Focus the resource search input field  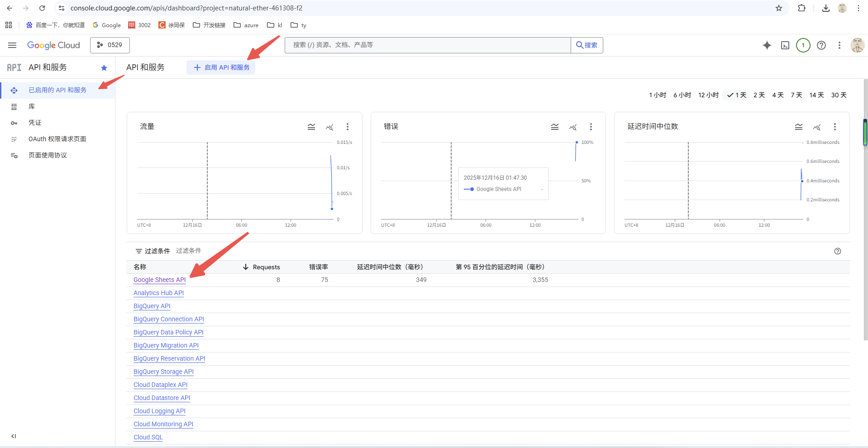tap(428, 45)
